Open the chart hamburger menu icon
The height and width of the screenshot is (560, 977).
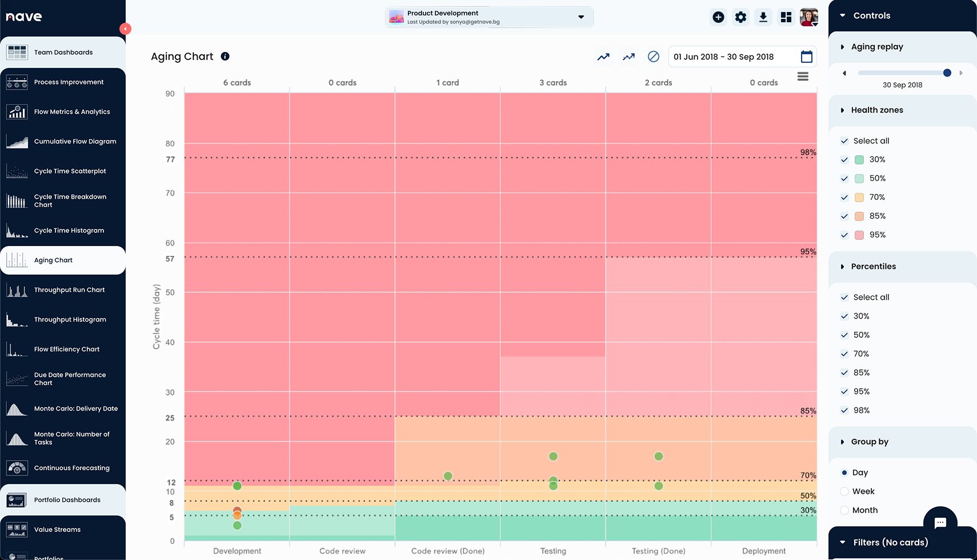tap(803, 76)
